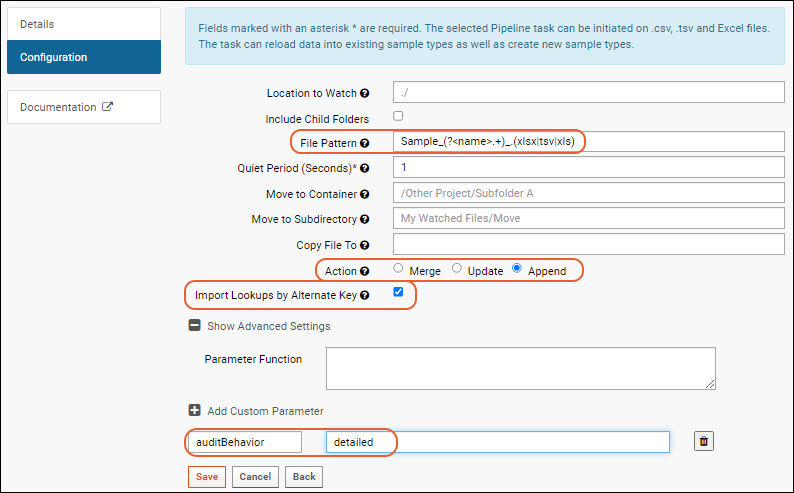The height and width of the screenshot is (493, 794).
Task: Select the Update action radio button
Action: coord(457,268)
